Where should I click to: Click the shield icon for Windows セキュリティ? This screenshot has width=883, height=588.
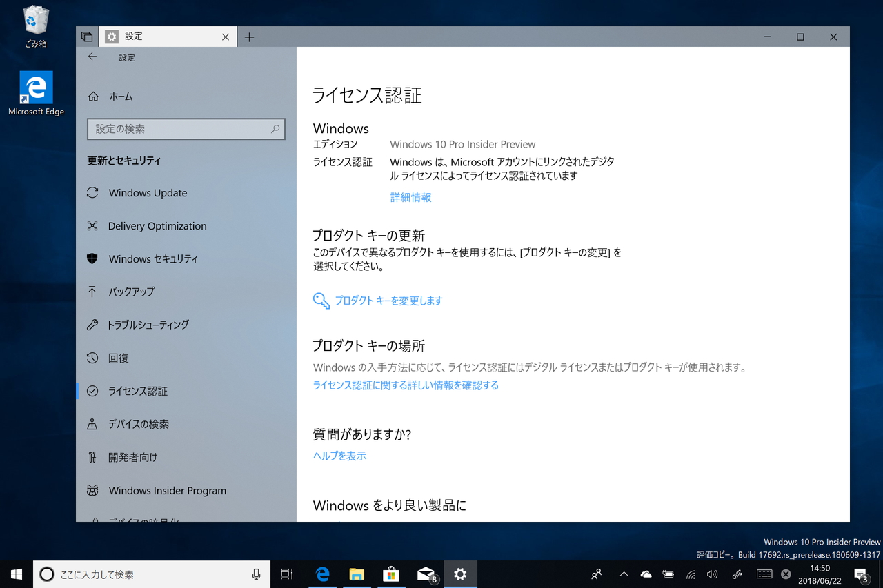pos(92,259)
